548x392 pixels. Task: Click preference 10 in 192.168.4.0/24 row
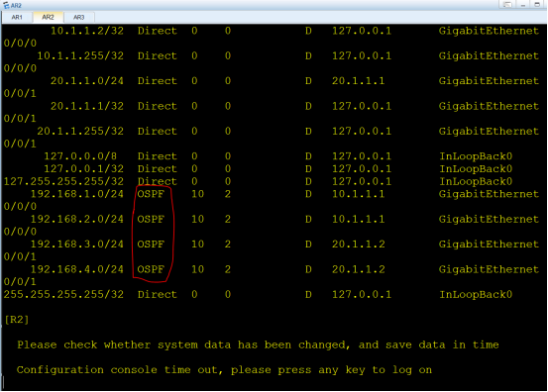click(198, 269)
